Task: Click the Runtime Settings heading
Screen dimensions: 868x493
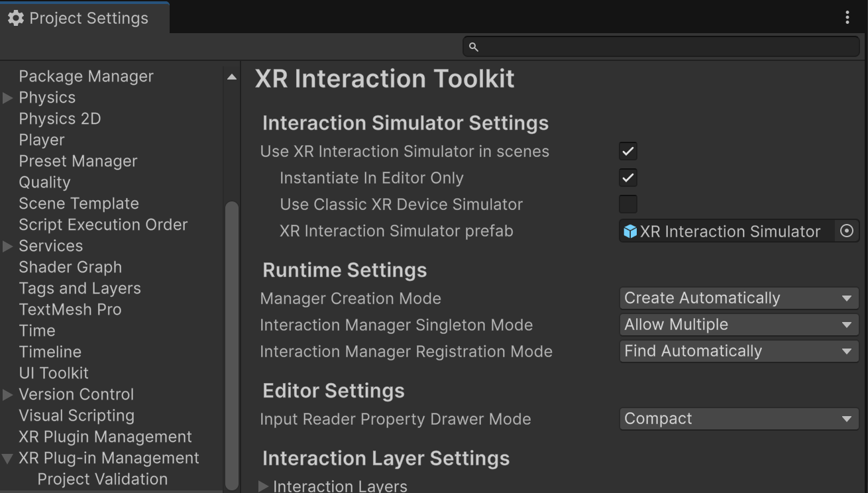Action: pos(345,270)
